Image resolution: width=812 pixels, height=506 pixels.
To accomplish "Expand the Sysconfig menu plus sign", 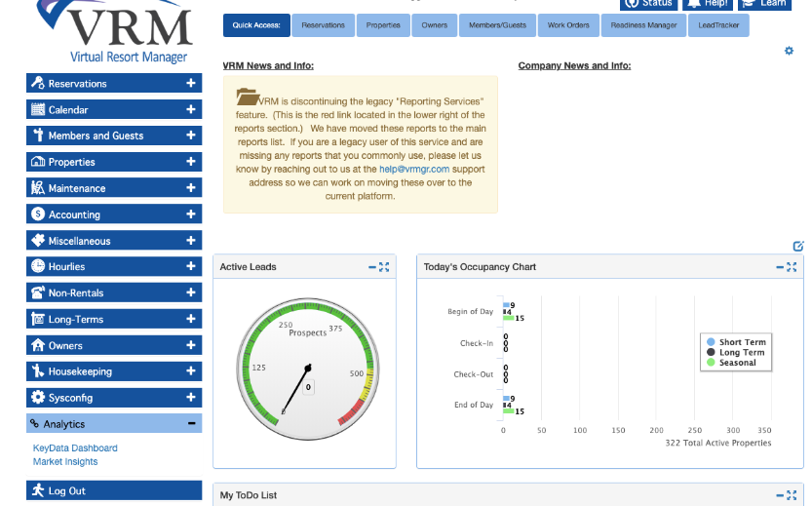I will point(191,397).
